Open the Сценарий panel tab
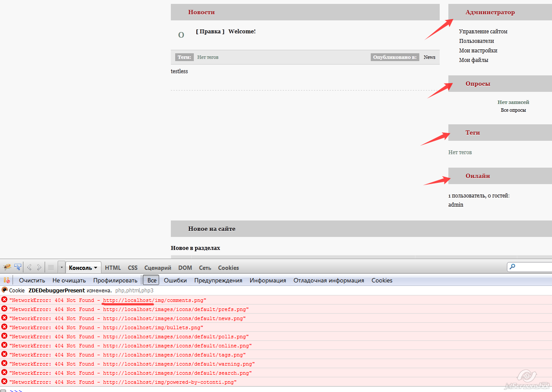The height and width of the screenshot is (392, 552). [157, 268]
